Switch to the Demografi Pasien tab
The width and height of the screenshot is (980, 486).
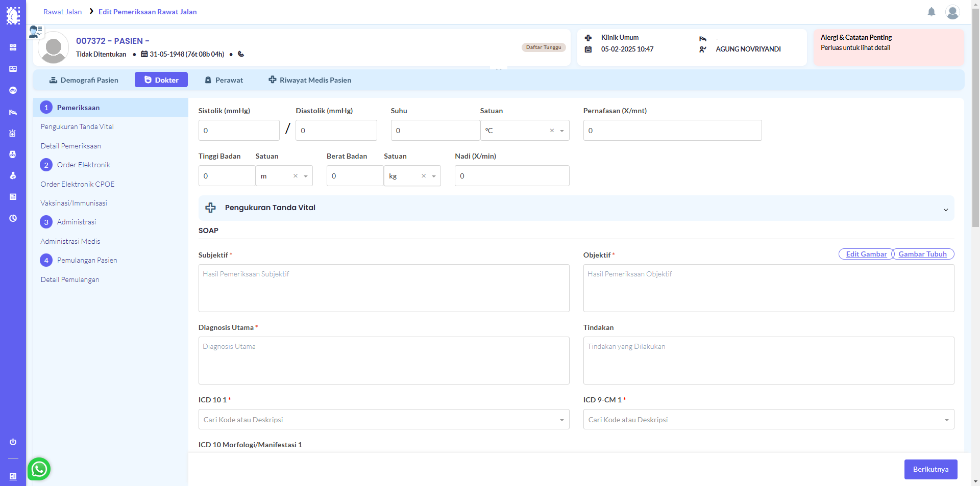tap(84, 80)
